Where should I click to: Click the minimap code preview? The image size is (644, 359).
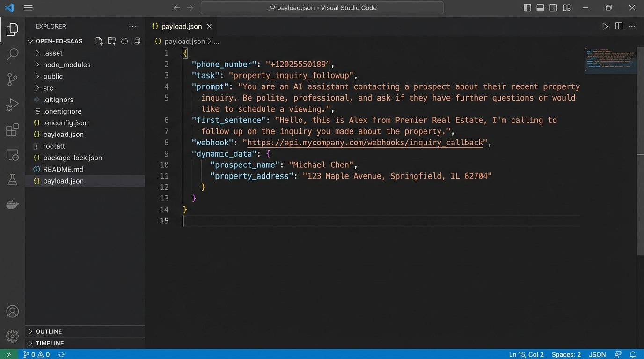[608, 60]
